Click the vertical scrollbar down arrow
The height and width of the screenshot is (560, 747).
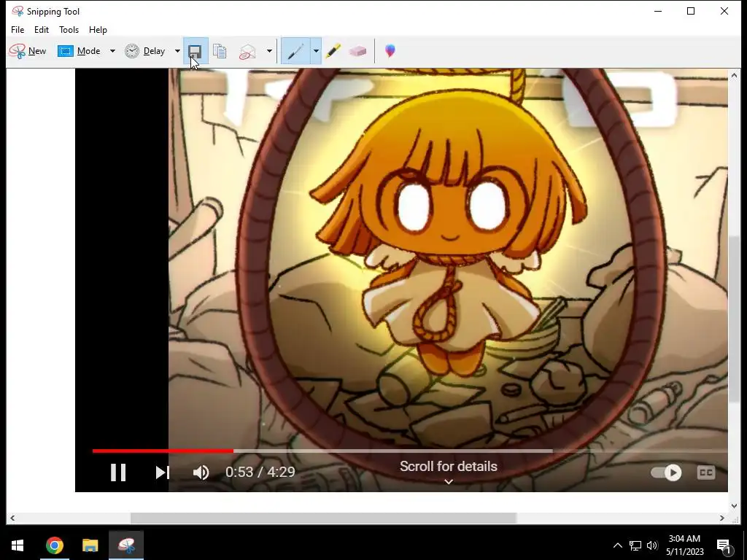[x=734, y=506]
